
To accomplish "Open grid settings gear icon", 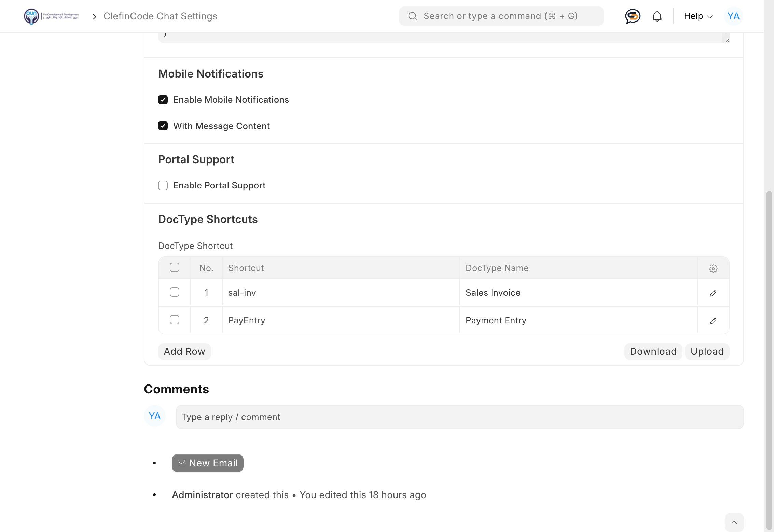I will [713, 268].
